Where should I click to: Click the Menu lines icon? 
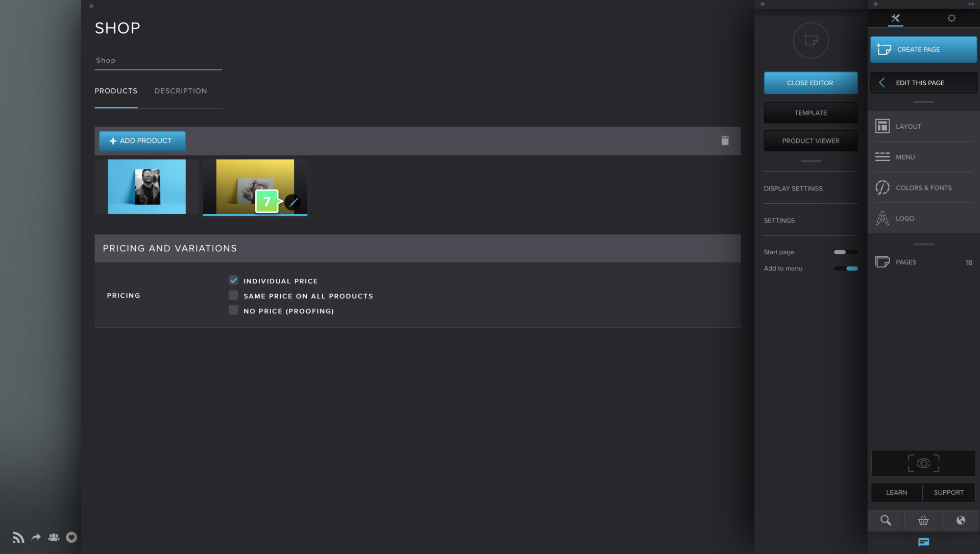coord(883,157)
